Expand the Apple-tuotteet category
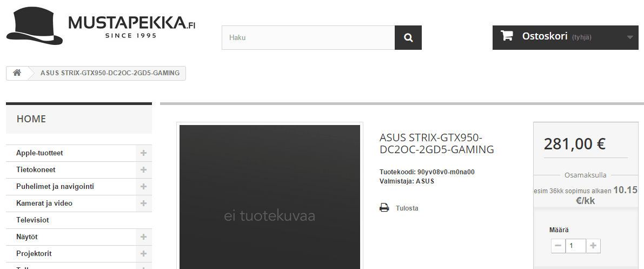Image resolution: width=644 pixels, height=269 pixels. pos(143,153)
